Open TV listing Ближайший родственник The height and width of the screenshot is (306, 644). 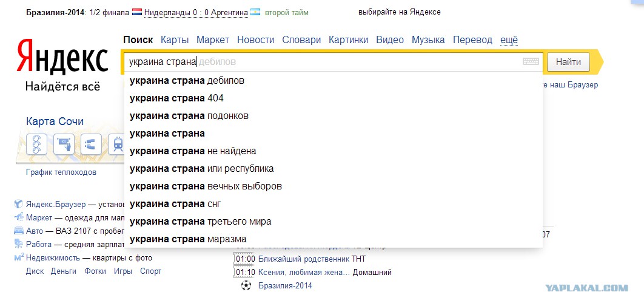click(x=304, y=259)
